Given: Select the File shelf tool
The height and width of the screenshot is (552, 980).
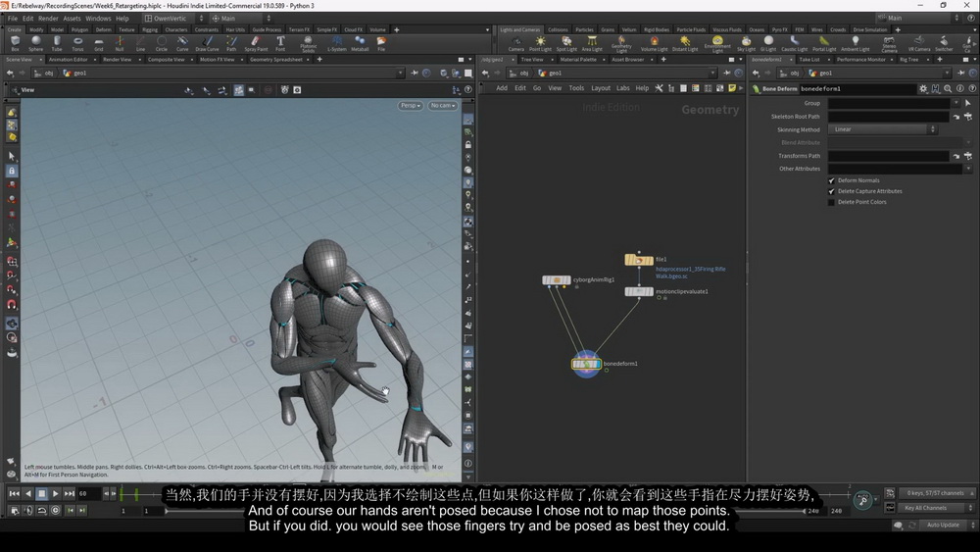Looking at the screenshot, I should [381, 43].
